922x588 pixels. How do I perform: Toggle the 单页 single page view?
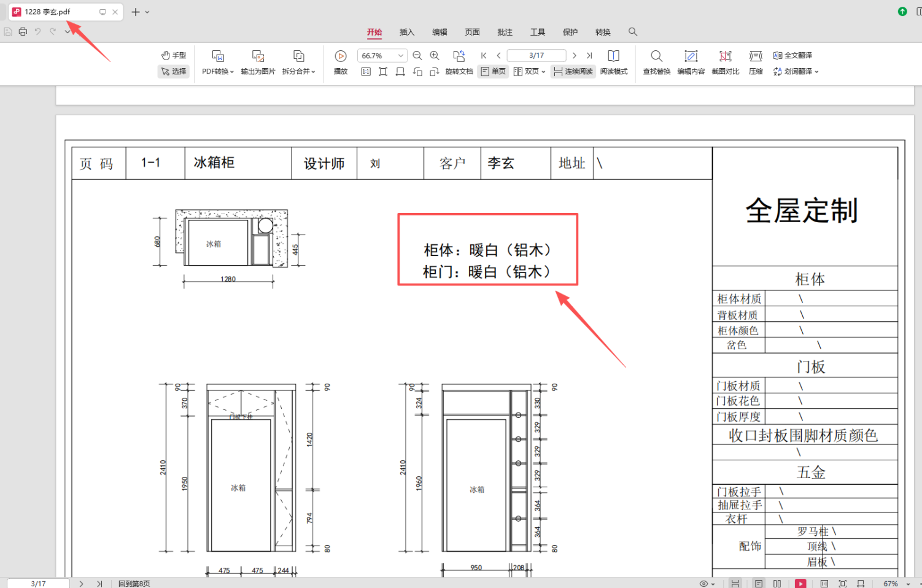[494, 72]
